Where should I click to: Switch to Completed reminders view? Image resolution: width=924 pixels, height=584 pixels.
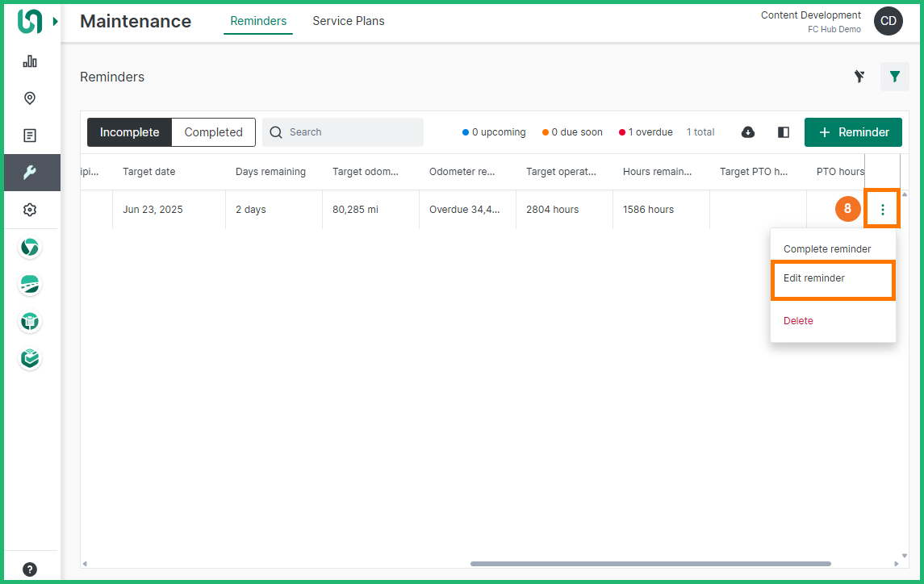(x=213, y=132)
